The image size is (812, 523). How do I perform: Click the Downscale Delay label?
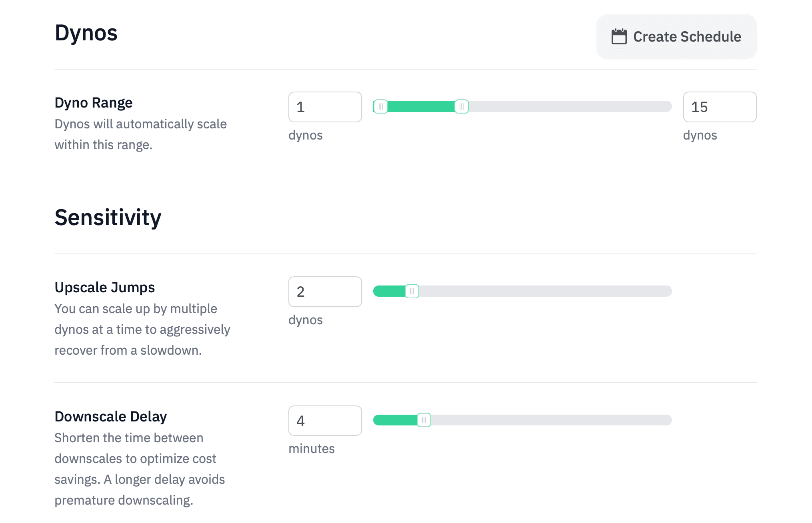point(111,417)
